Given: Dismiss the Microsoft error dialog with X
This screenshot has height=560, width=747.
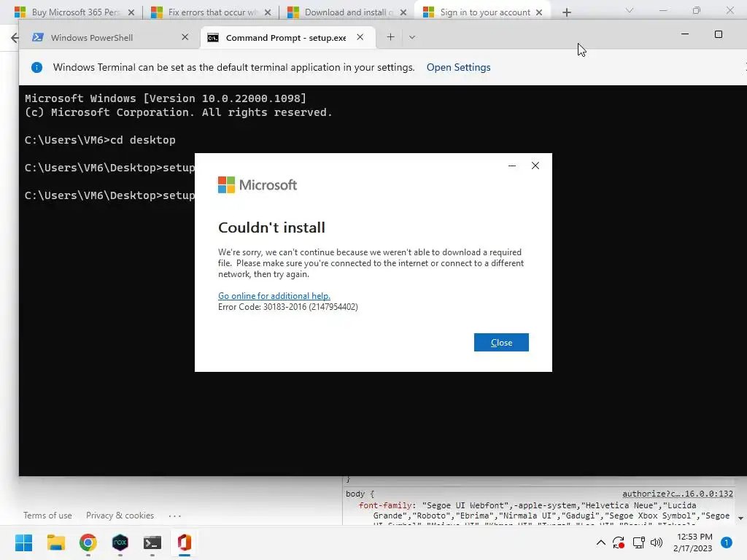Looking at the screenshot, I should (x=535, y=166).
